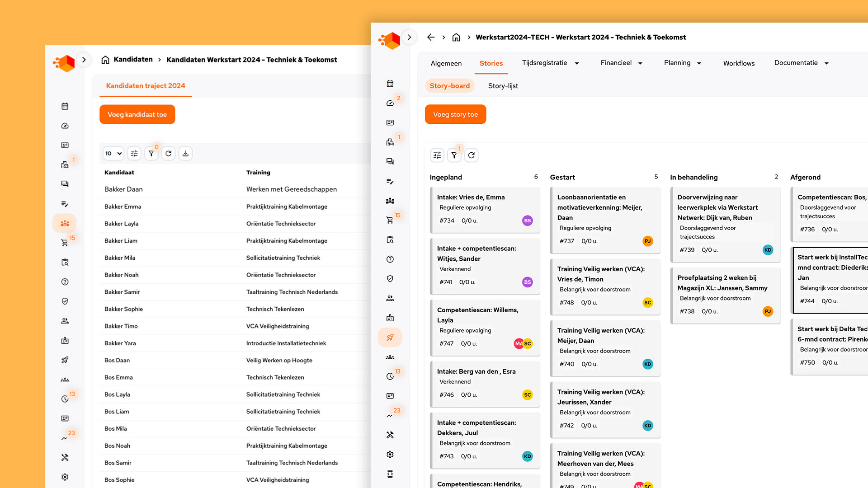Open the Algemeen tab

point(446,63)
